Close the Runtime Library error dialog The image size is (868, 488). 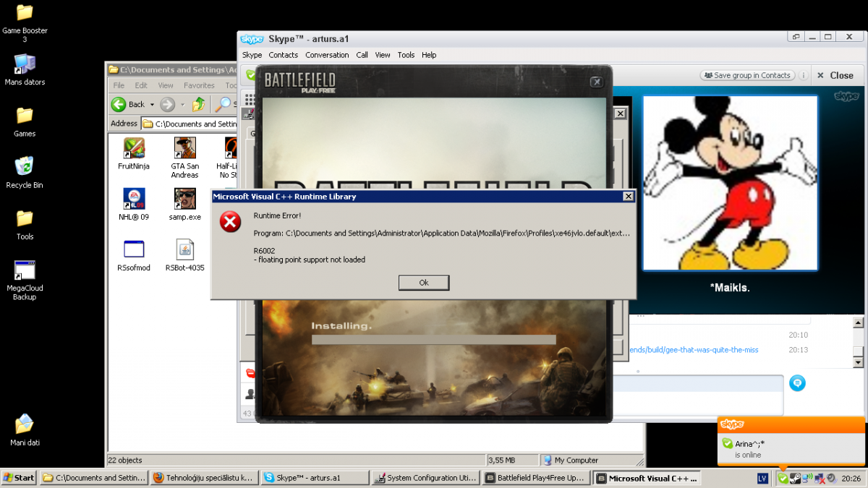click(628, 197)
